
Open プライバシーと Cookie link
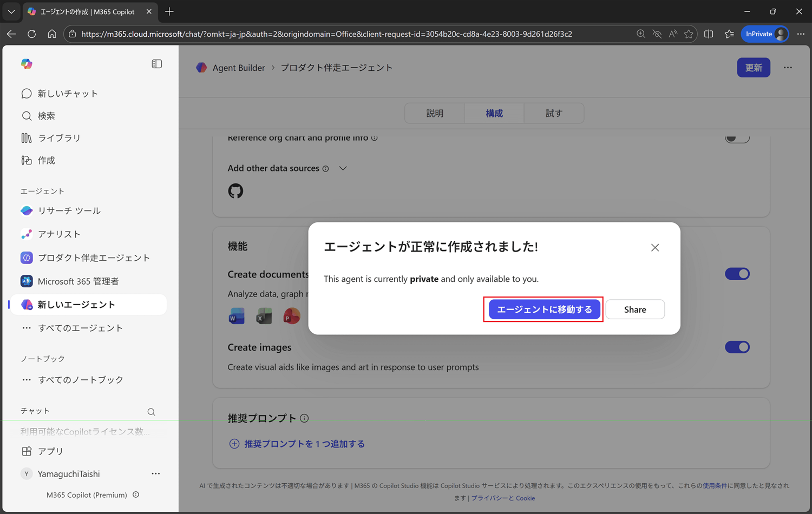click(x=503, y=498)
